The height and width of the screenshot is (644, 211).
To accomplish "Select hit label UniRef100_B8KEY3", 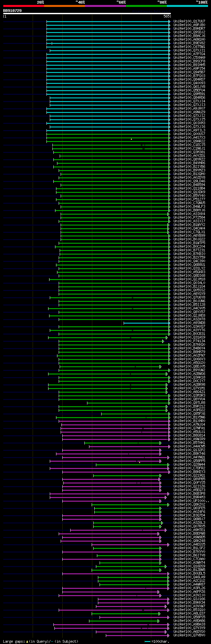I will click(x=189, y=472).
